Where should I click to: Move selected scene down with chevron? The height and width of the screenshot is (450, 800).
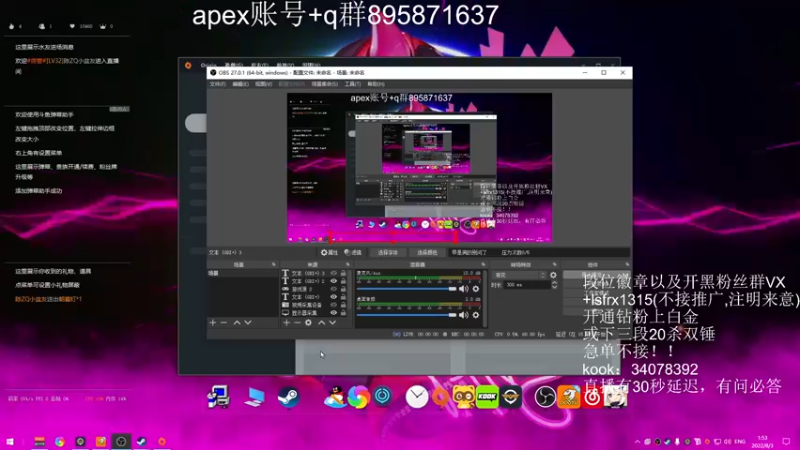click(248, 322)
